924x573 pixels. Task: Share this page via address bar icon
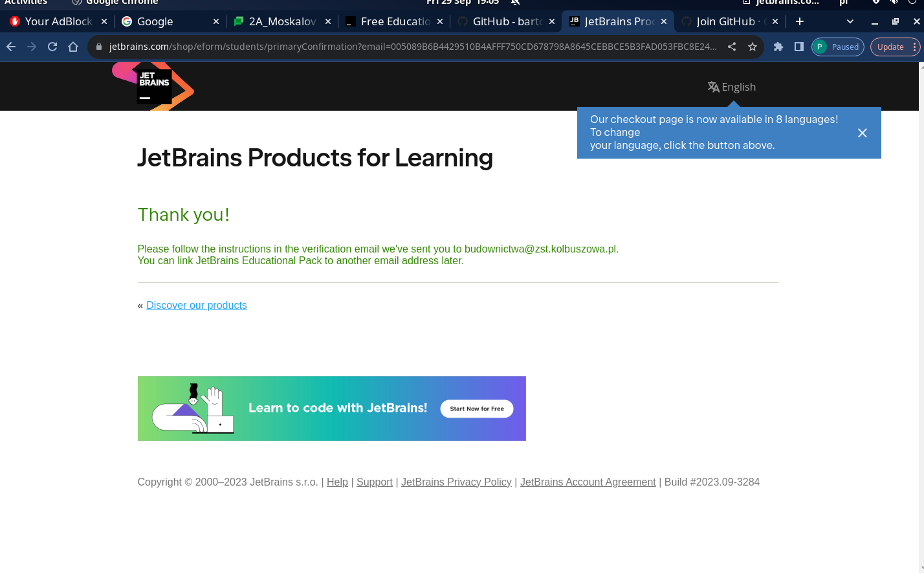pos(732,47)
